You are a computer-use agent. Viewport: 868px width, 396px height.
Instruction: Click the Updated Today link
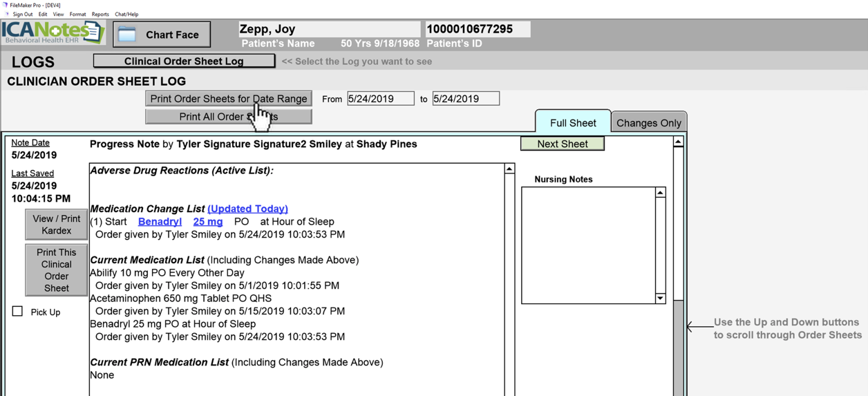(x=247, y=209)
